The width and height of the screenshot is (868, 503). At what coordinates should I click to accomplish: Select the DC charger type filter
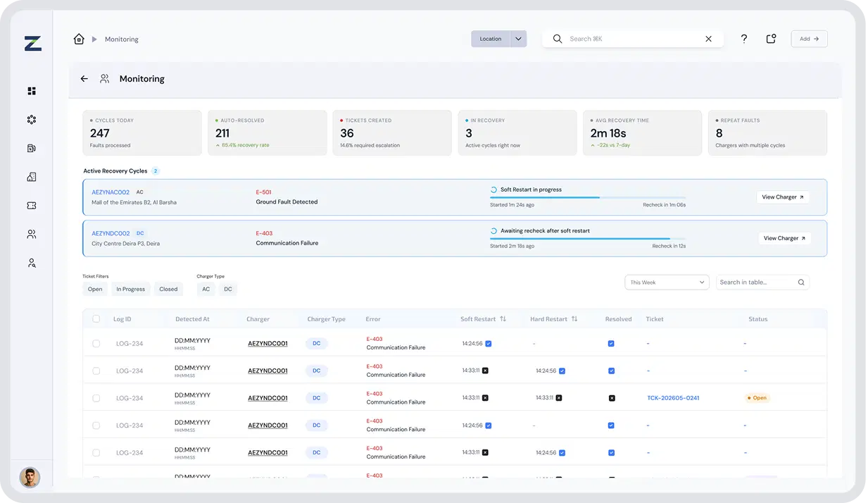coord(228,289)
